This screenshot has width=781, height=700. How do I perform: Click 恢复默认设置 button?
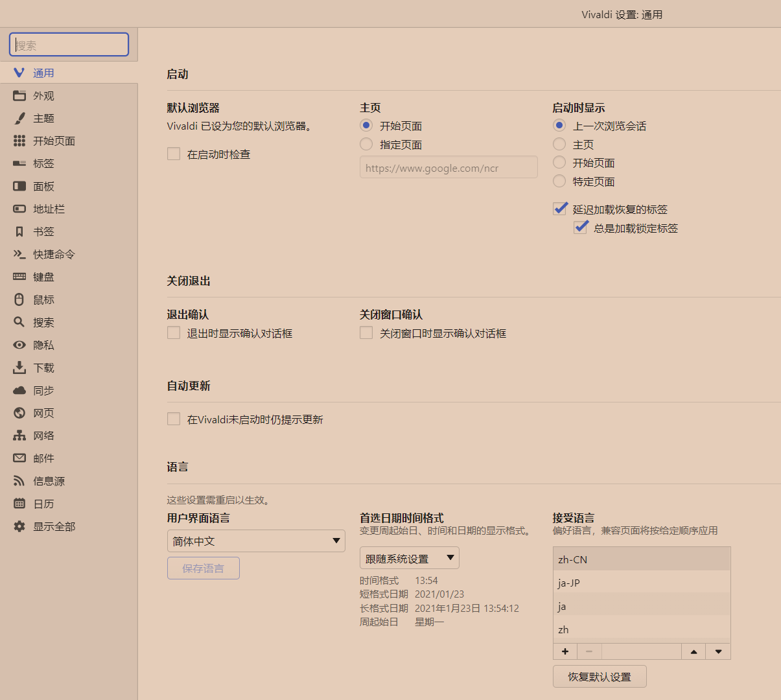pyautogui.click(x=600, y=677)
